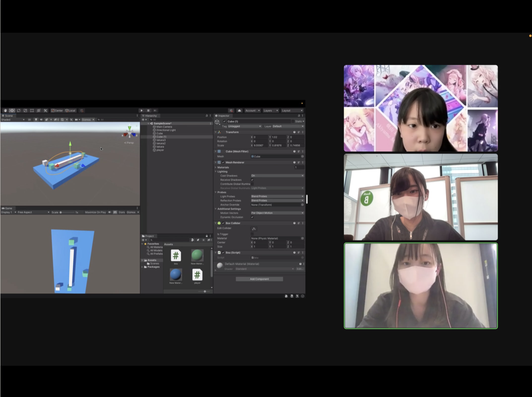This screenshot has height=397, width=532.
Task: Adjust the Game view Scale slider
Action: pyautogui.click(x=61, y=212)
